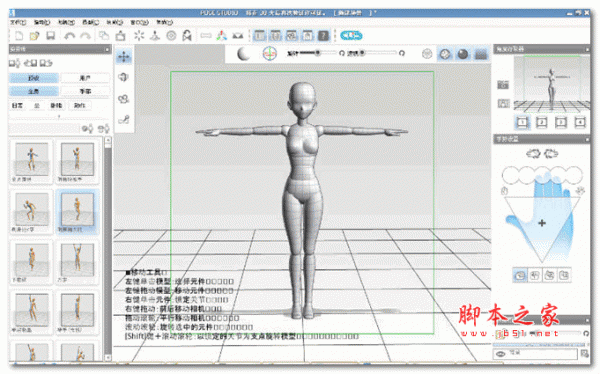600x374 pixels.
Task: Click the Save floppy disk icon
Action: 51,36
